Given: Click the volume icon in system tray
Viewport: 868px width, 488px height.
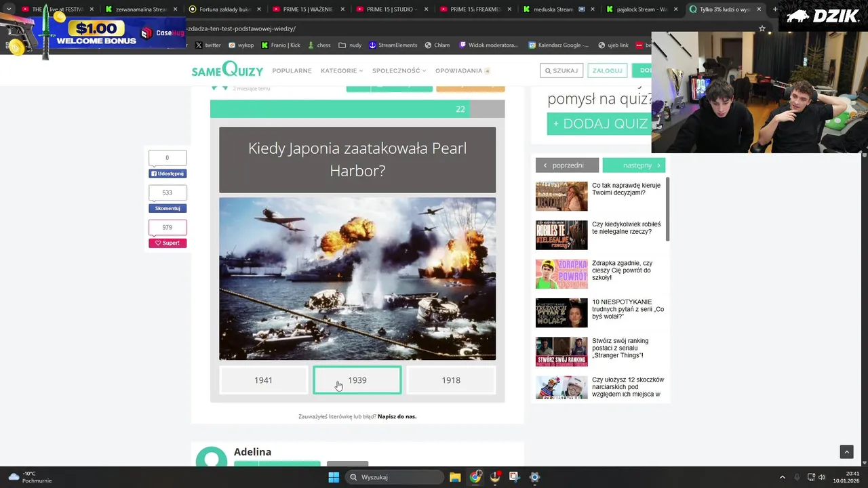Looking at the screenshot, I should (822, 477).
